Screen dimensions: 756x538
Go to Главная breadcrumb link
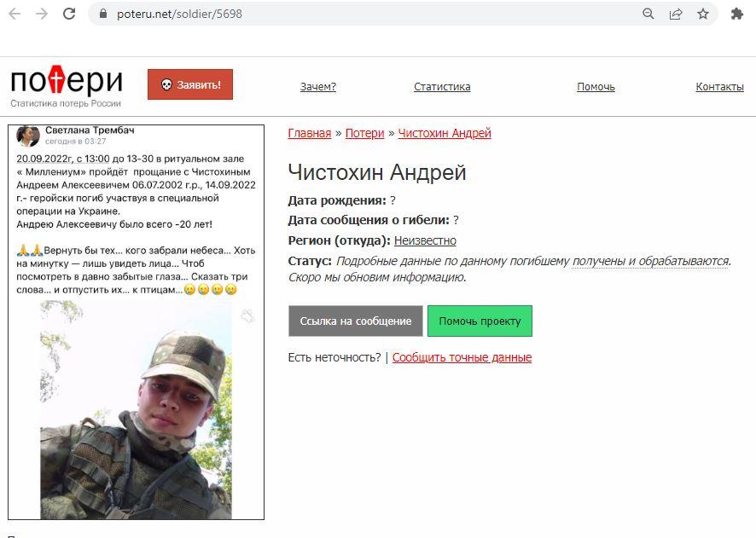[x=310, y=133]
